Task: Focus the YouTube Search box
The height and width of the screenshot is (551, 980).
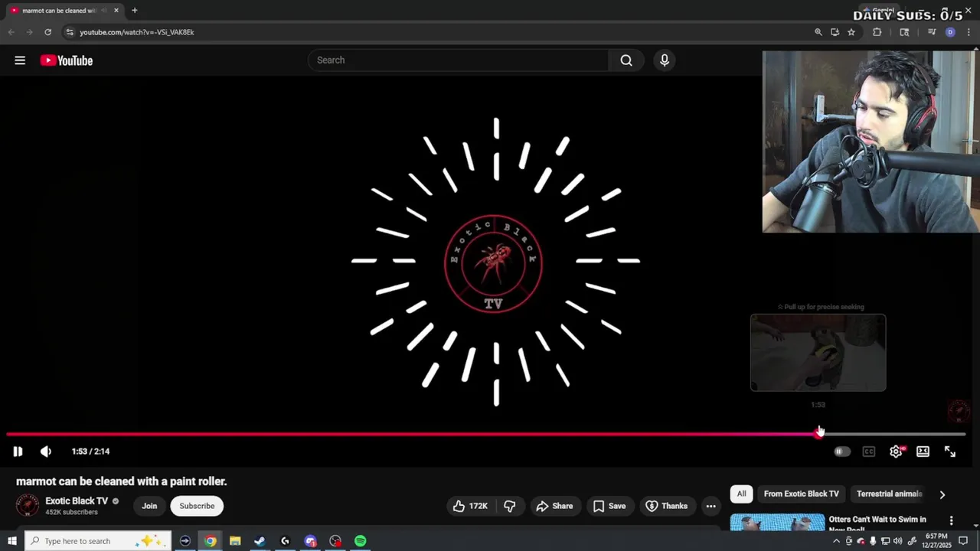Action: point(458,60)
